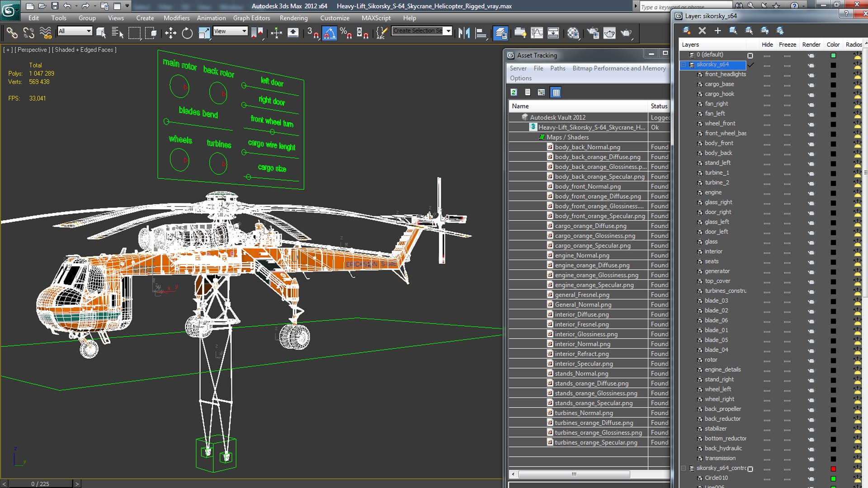
Task: Toggle current layer box for 0 (default)
Action: click(x=750, y=55)
